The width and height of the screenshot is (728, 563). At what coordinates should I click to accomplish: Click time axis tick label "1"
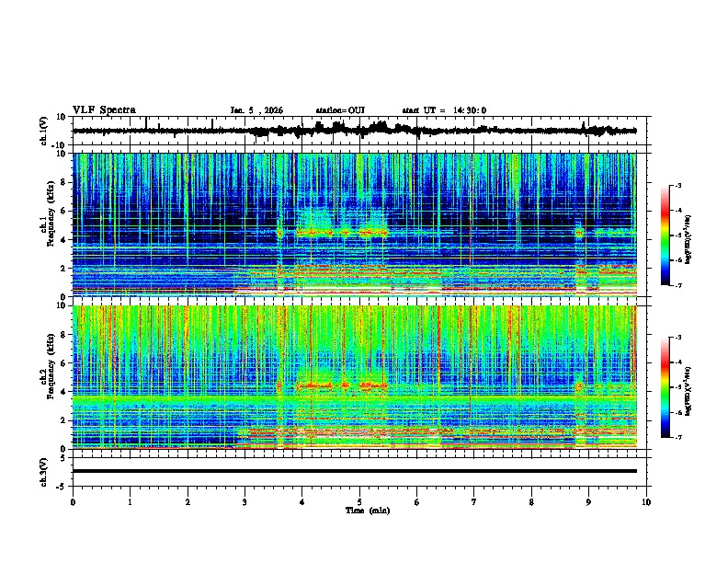[x=130, y=502]
